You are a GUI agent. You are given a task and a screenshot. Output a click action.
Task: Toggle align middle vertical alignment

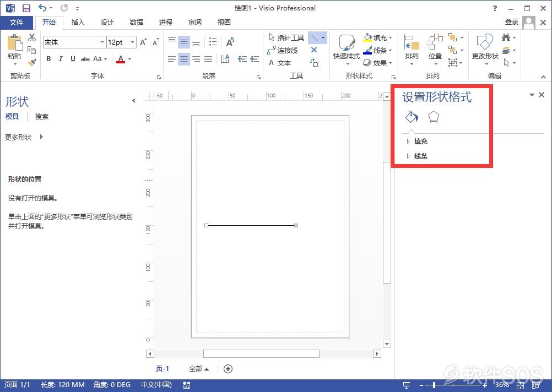184,42
